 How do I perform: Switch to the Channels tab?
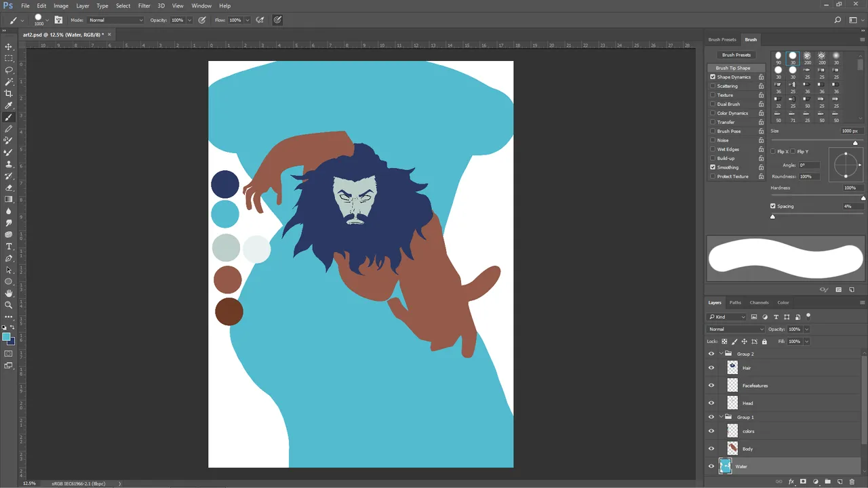coord(759,302)
